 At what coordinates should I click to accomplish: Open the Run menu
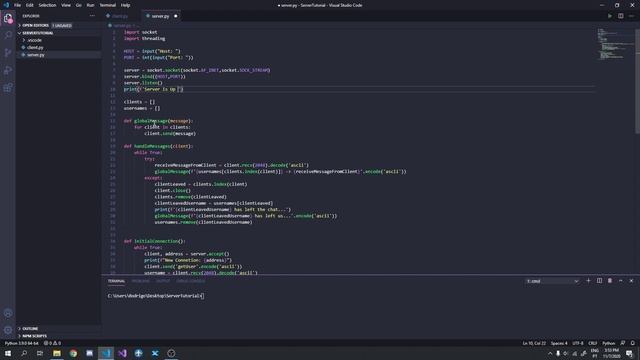point(91,5)
